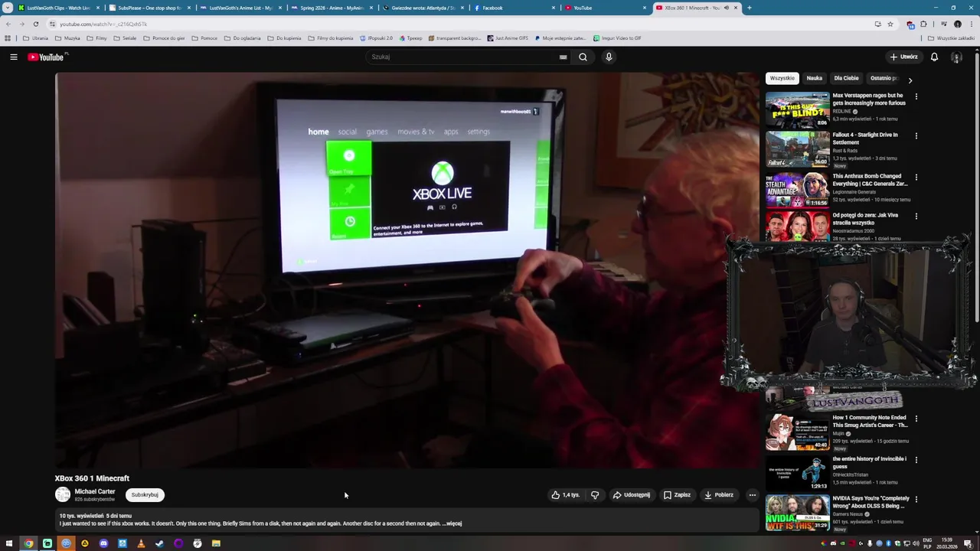Open the Chrome apps grid in bookmarks bar
Screen dimensions: 980x551
[x=8, y=38]
